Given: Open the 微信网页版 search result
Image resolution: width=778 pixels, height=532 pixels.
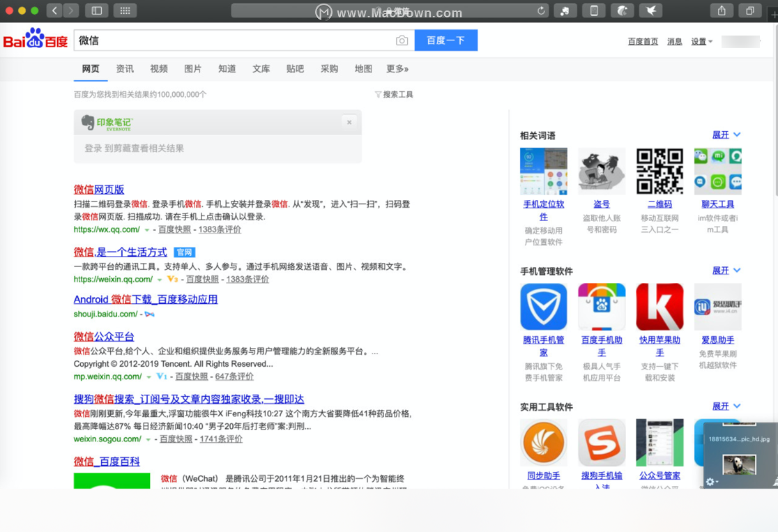Looking at the screenshot, I should 99,190.
